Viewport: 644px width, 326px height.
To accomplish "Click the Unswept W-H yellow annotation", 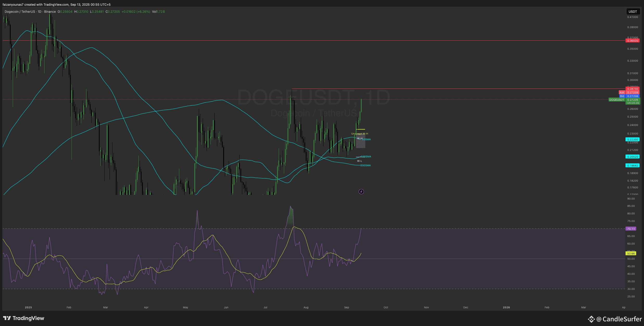I will [360, 134].
